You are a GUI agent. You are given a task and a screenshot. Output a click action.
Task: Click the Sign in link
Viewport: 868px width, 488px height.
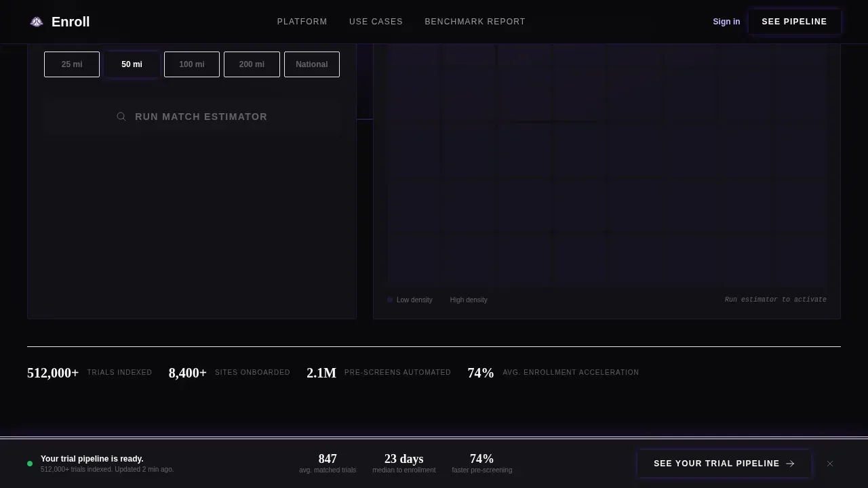coord(726,22)
